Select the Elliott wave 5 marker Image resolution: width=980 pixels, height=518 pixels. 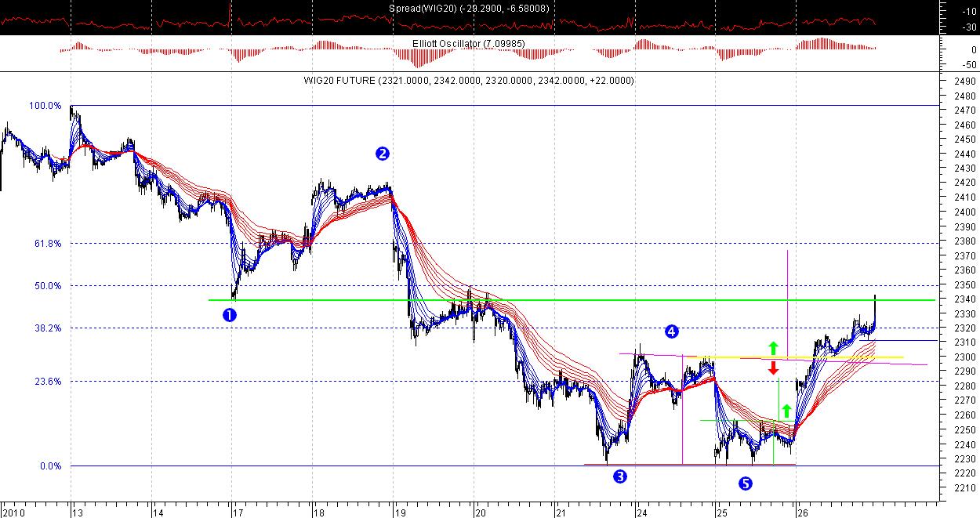(x=745, y=484)
